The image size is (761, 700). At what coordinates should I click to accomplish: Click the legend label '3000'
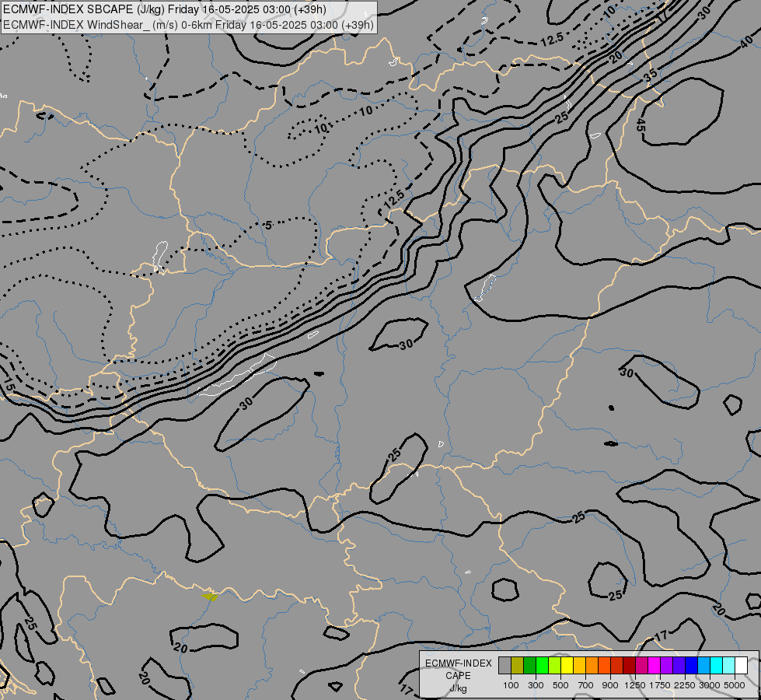[710, 685]
